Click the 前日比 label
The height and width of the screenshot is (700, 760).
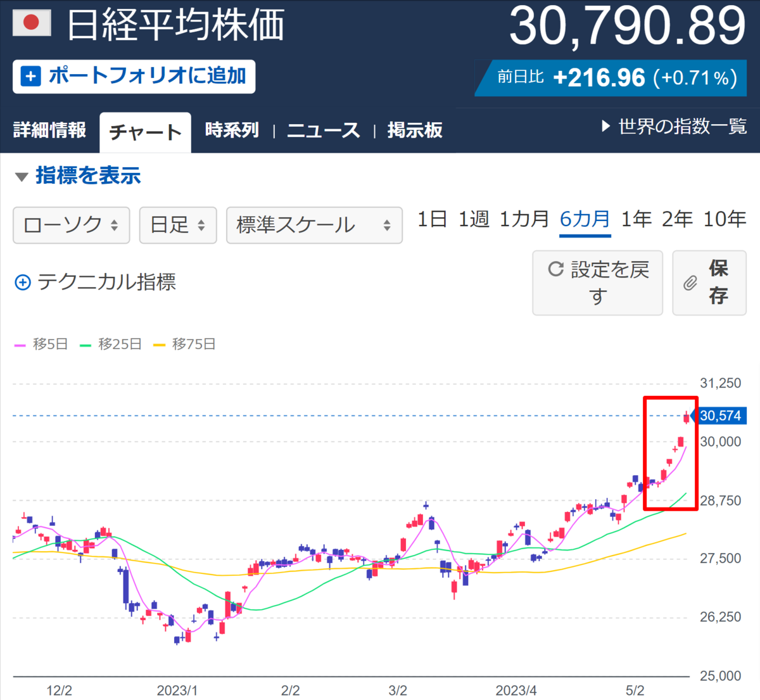point(521,77)
